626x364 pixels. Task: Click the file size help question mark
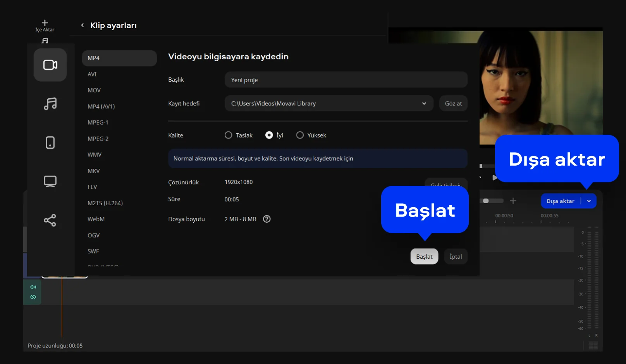(267, 219)
